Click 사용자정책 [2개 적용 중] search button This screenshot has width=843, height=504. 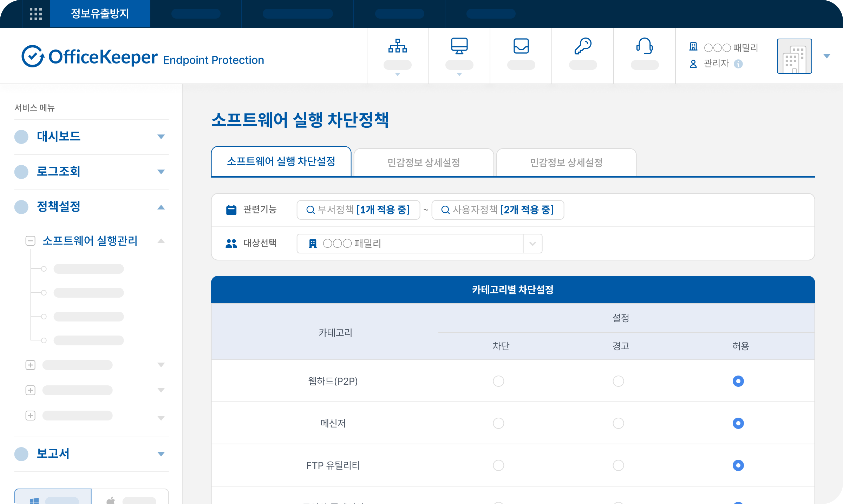click(498, 210)
